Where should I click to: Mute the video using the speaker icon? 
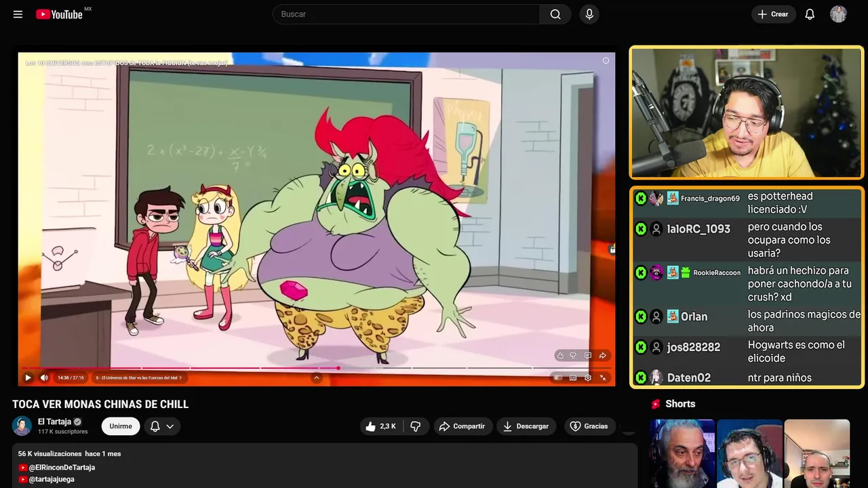(x=44, y=378)
